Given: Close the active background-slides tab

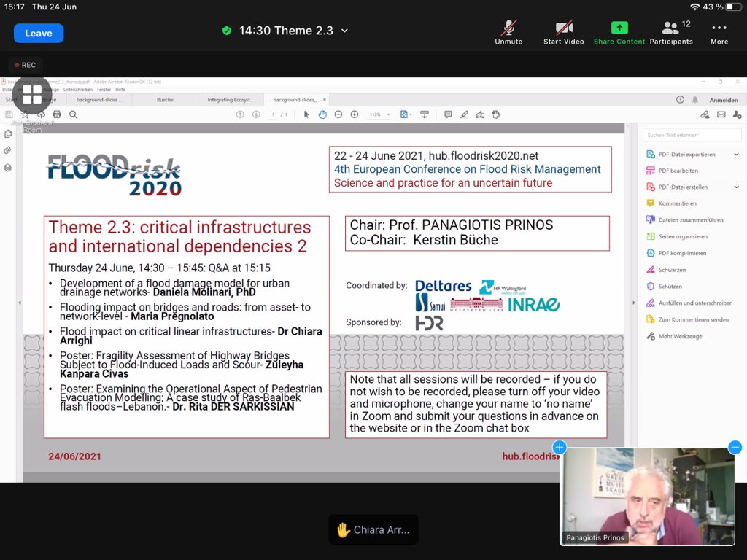Looking at the screenshot, I should 325,99.
